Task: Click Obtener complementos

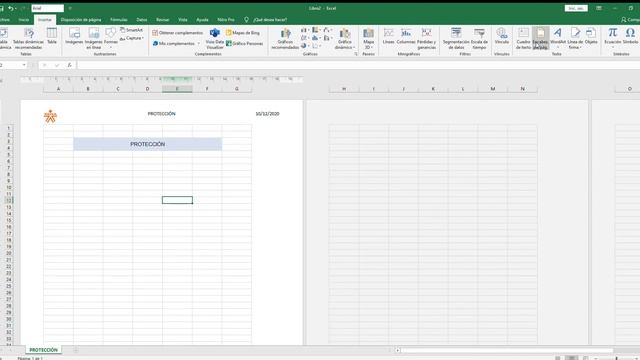Action: point(178,33)
